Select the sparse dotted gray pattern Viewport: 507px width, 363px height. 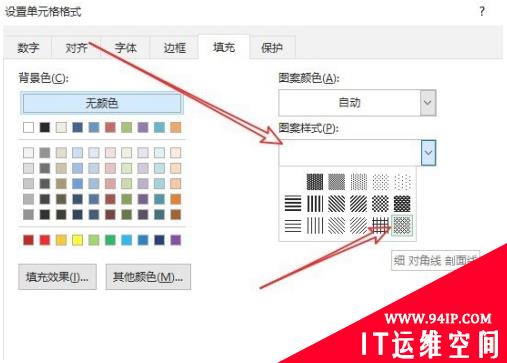pos(402,182)
